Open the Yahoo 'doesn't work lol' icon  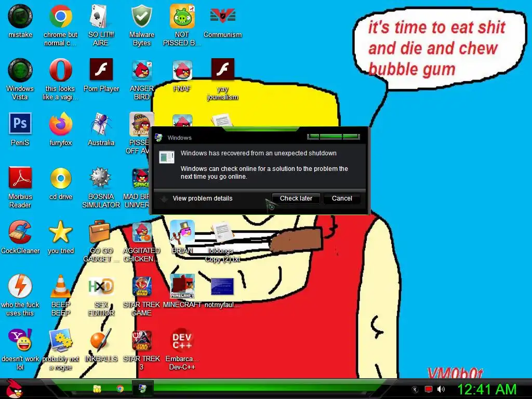coord(20,349)
